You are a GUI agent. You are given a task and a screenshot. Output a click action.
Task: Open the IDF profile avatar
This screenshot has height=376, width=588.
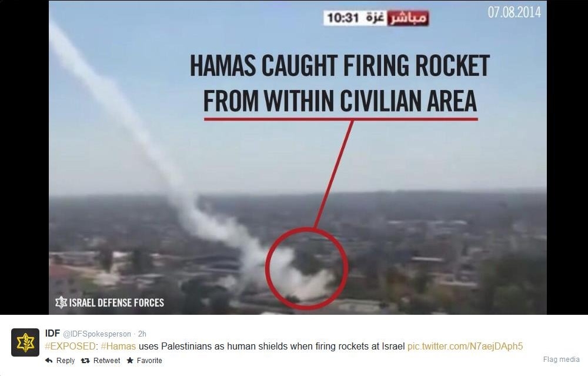pyautogui.click(x=25, y=342)
